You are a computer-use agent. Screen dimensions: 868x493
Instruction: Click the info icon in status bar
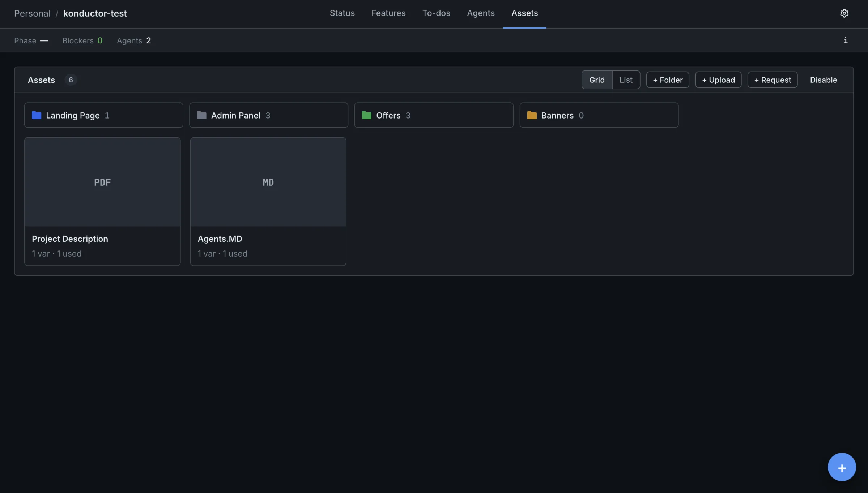pos(845,40)
